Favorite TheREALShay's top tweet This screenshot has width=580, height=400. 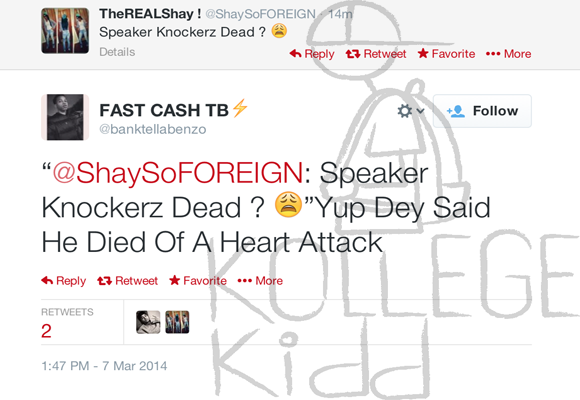(446, 54)
